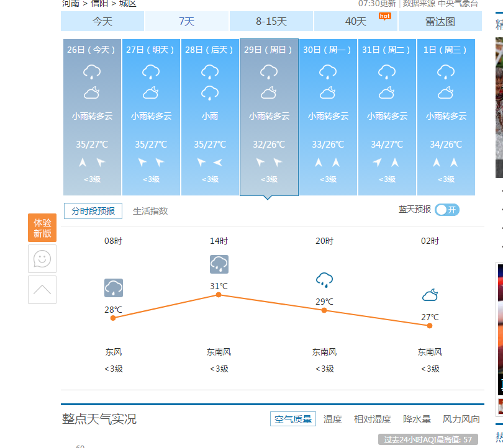Click the smiley face feedback icon
This screenshot has width=503, height=448.
pyautogui.click(x=42, y=259)
